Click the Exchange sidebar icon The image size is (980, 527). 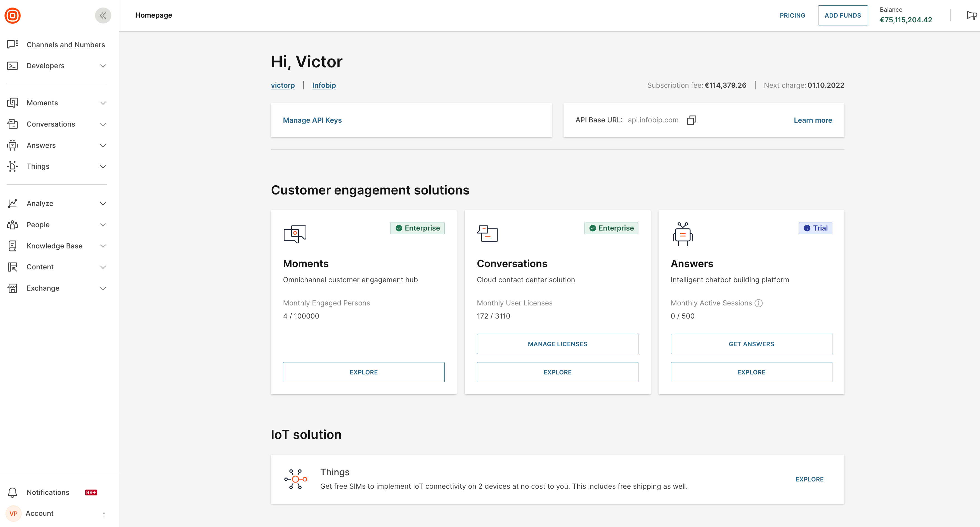(x=13, y=288)
